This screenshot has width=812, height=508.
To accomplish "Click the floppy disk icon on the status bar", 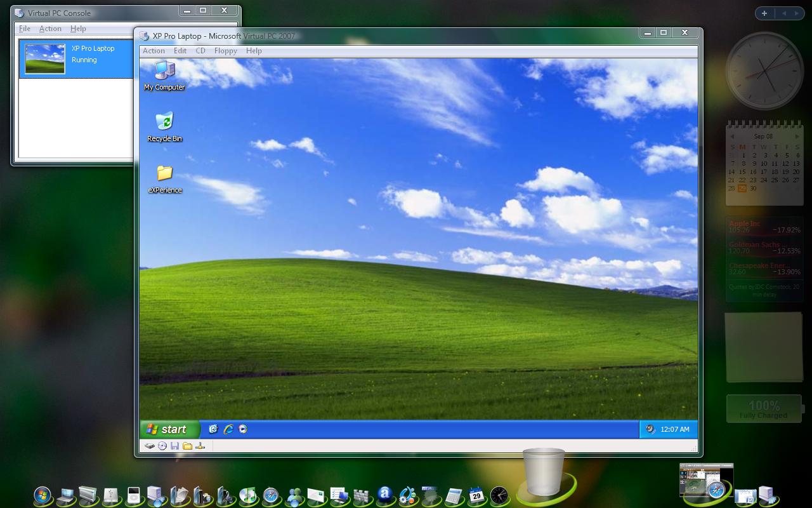I will 175,446.
